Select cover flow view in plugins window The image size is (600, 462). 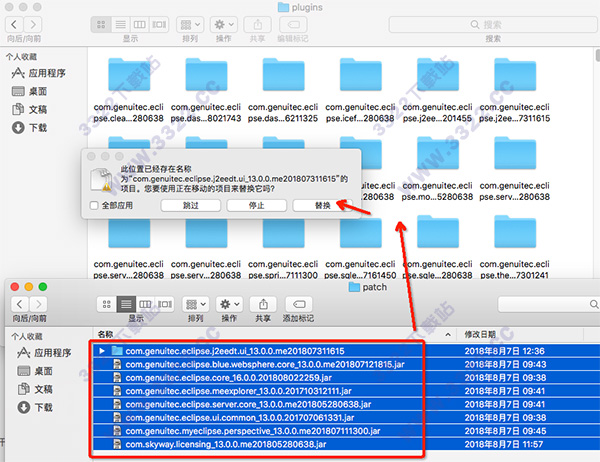(159, 25)
